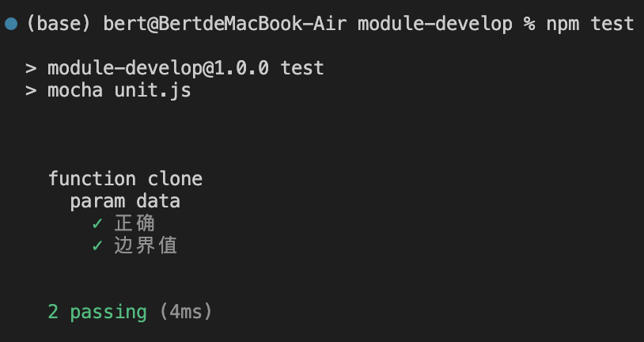
Task: Click the bert@BertdeMacBook-Air host text
Action: (225, 24)
